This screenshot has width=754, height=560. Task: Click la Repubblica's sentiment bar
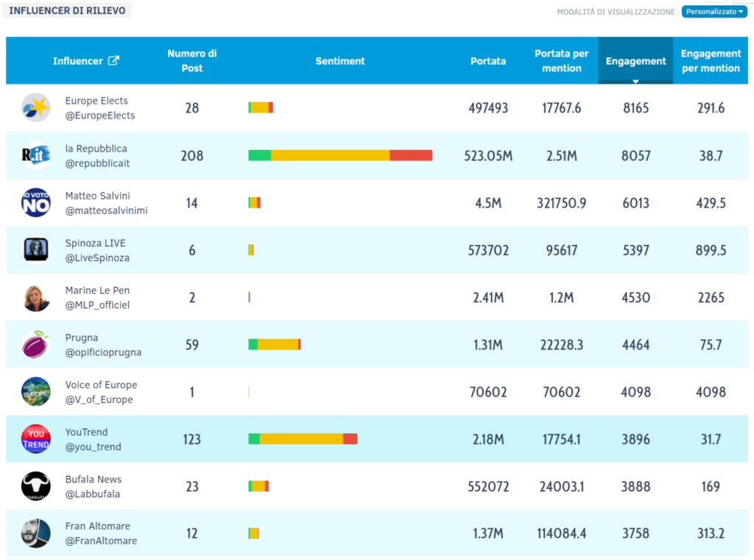pos(340,155)
